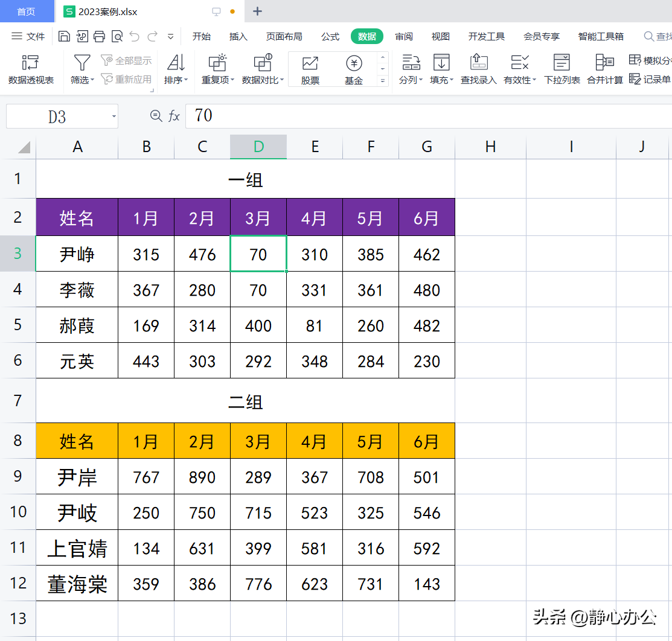Screen dimensions: 672x641
Task: Select column D header
Action: [258, 147]
